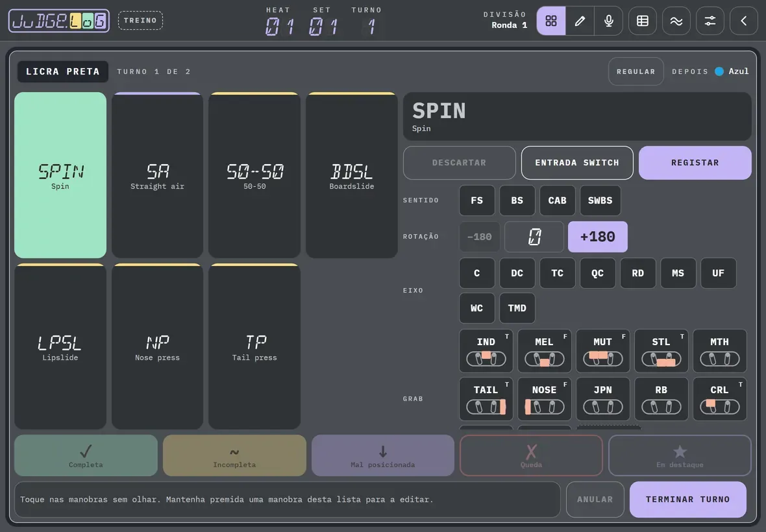
Task: Pick the Tail press trick tile
Action: (254, 346)
